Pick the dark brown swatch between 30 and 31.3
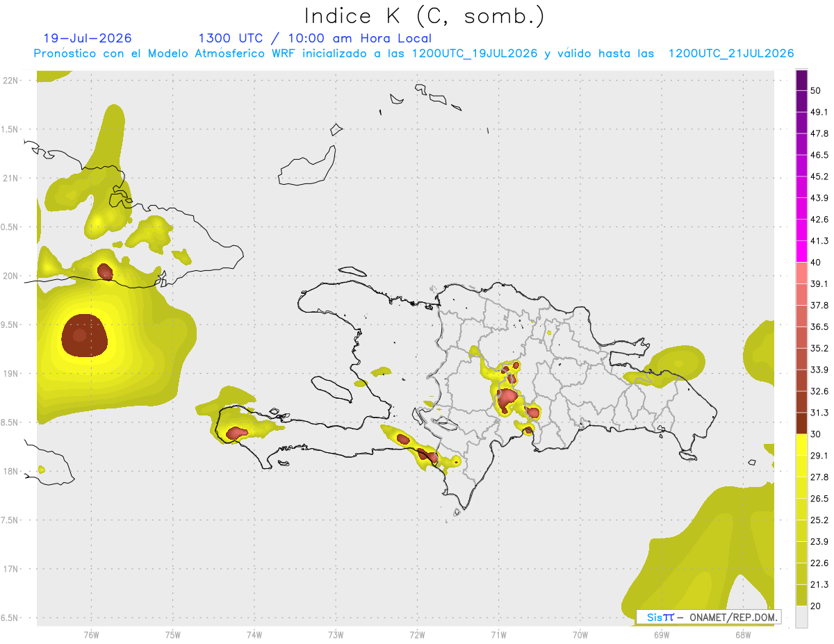Screen dimensions: 834x644 [x=801, y=424]
